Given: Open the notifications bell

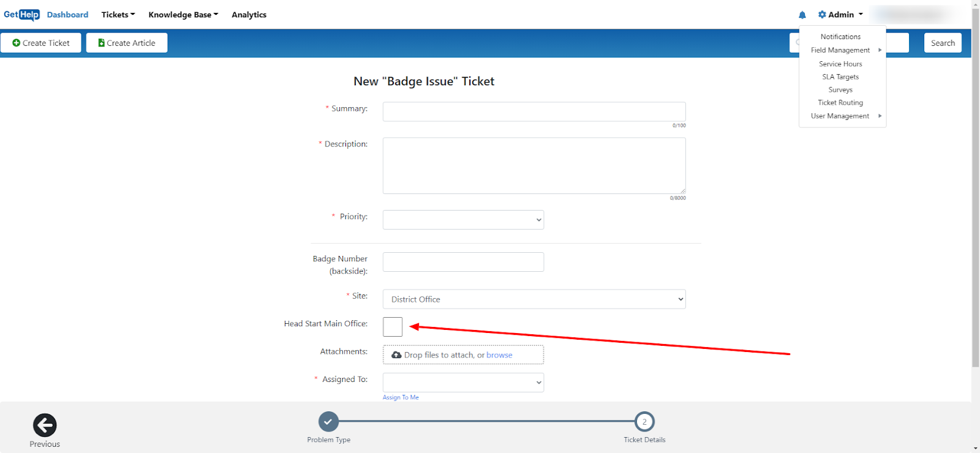Looking at the screenshot, I should (x=802, y=15).
